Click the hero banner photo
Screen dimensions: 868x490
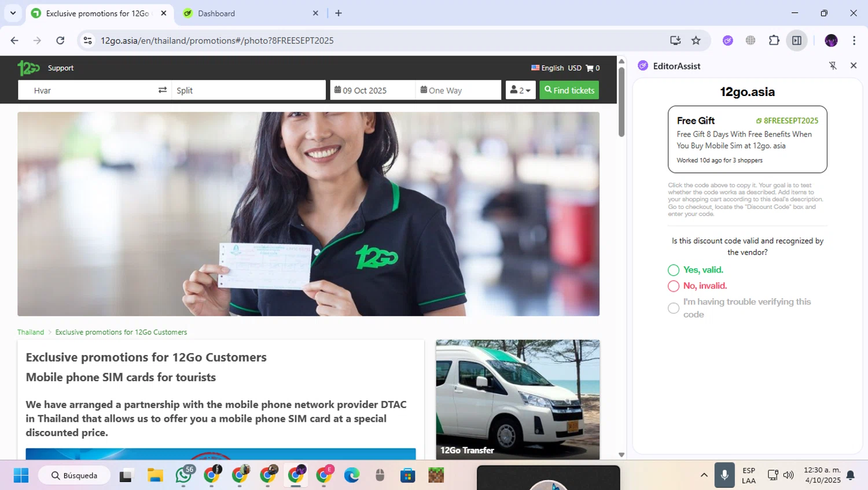(x=308, y=214)
